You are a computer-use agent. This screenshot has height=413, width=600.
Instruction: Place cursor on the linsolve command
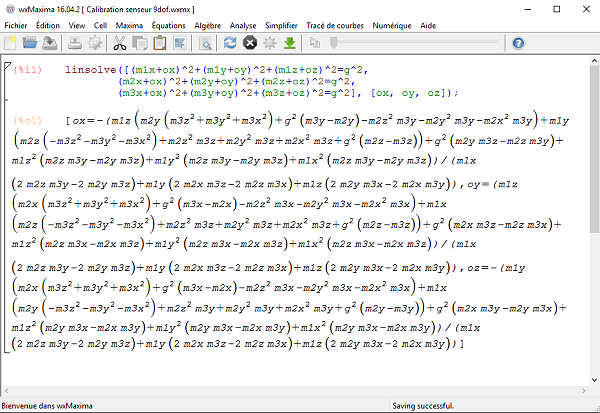tap(90, 70)
